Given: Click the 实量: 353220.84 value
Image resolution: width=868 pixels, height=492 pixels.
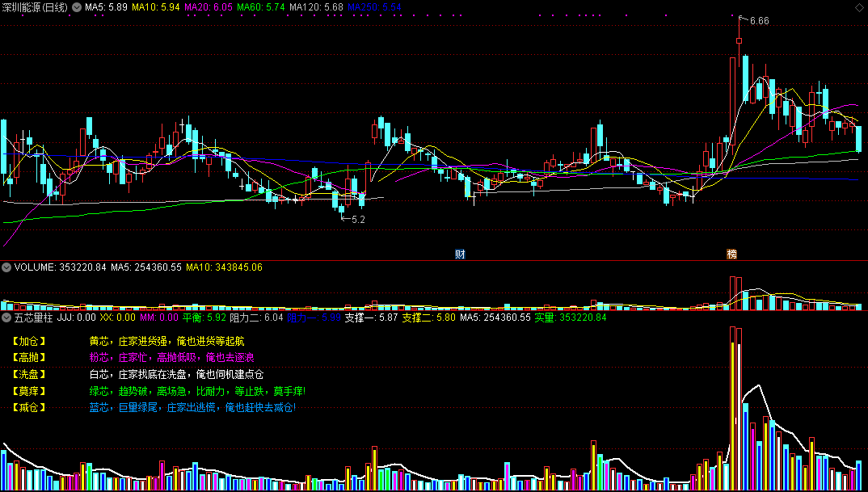Looking at the screenshot, I should pyautogui.click(x=570, y=317).
